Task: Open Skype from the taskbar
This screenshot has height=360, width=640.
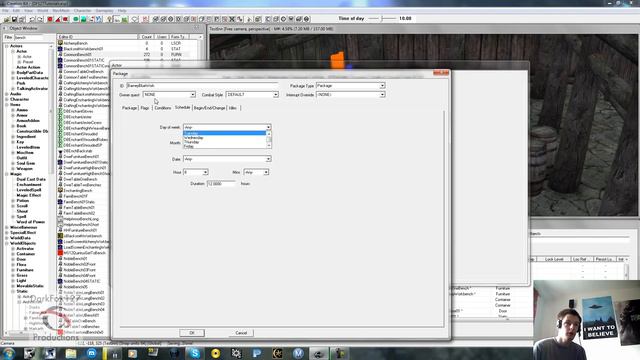Action: point(194,353)
